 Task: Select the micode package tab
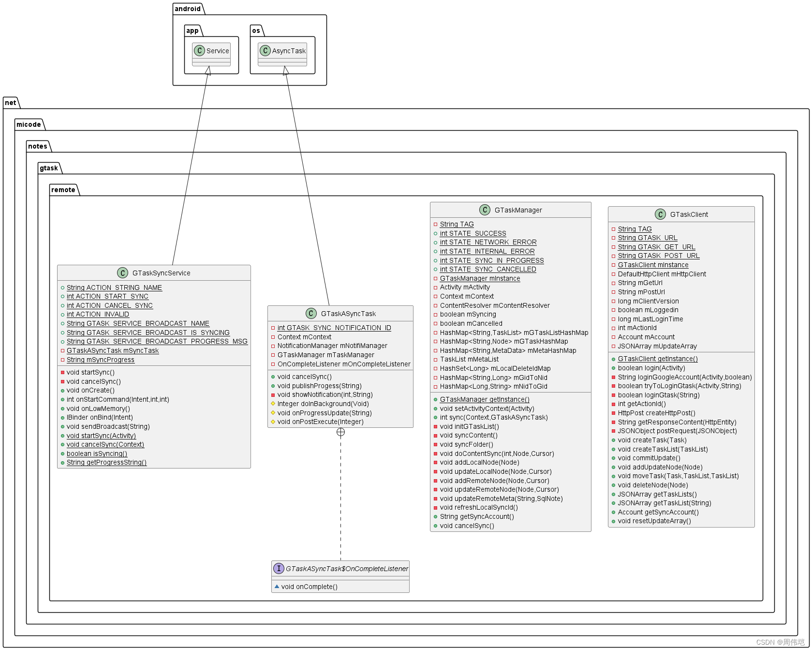point(29,124)
